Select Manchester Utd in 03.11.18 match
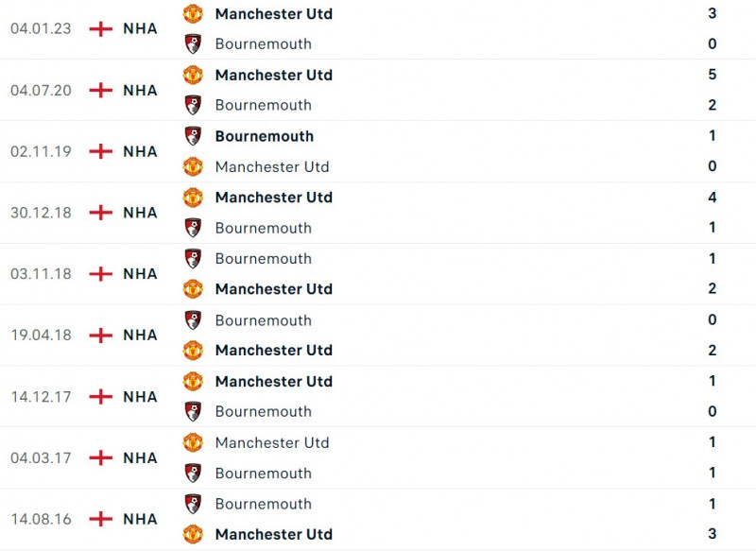 coord(273,289)
